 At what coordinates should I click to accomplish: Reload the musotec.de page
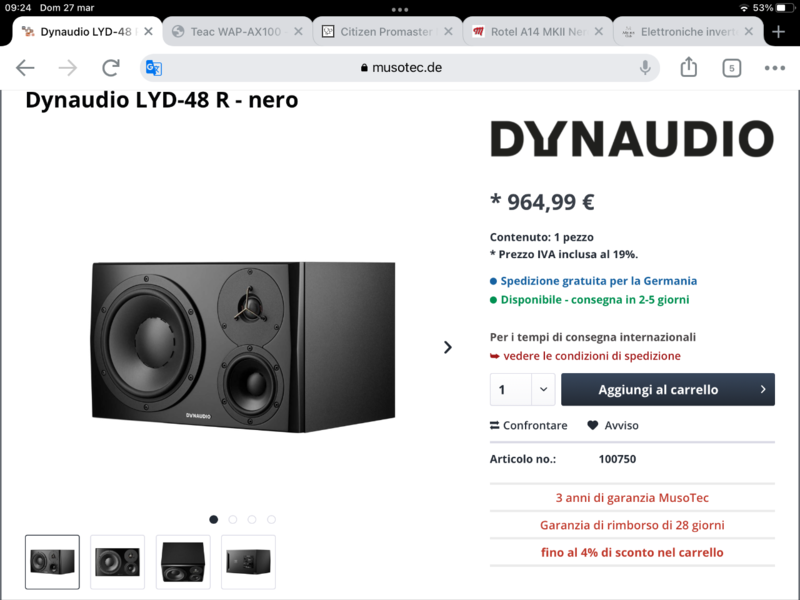point(111,67)
